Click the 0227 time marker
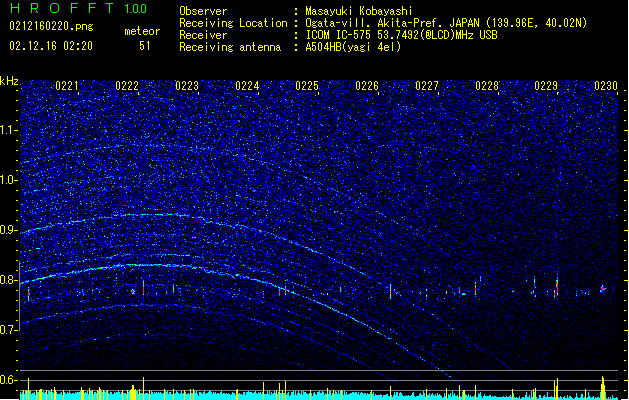Screen dimensions: 629x400 pos(427,86)
